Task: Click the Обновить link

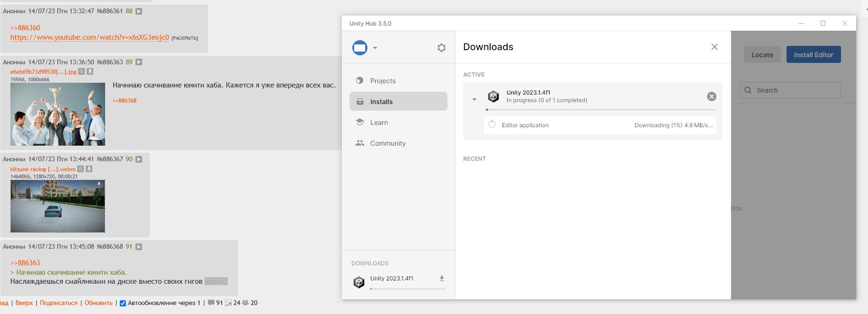Action: 98,303
